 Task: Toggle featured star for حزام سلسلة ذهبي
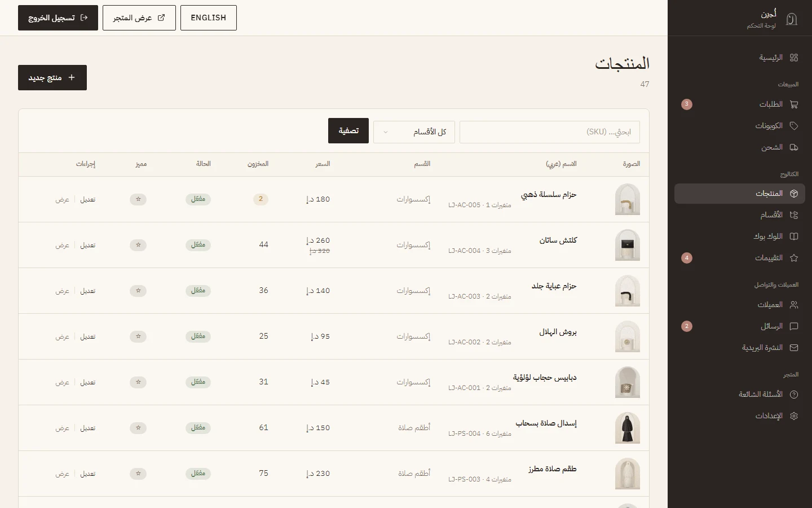[138, 199]
